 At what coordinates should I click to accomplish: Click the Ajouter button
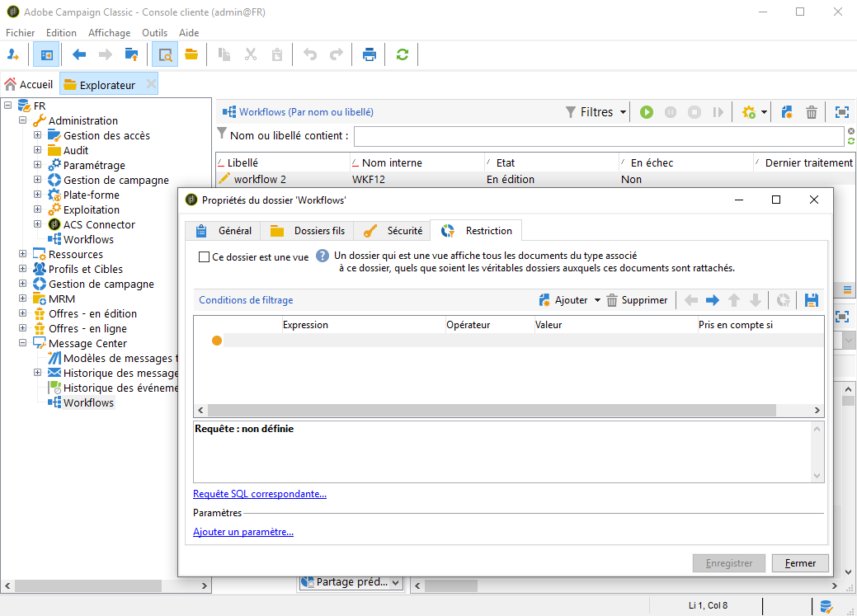click(x=563, y=300)
